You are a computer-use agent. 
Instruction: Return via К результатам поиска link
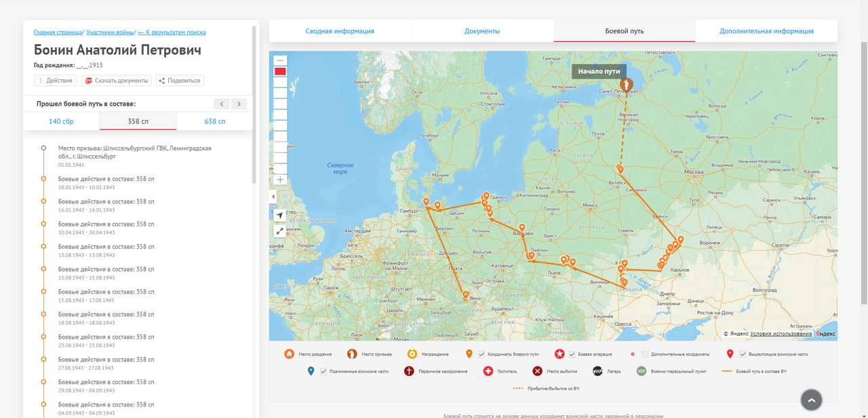[172, 32]
